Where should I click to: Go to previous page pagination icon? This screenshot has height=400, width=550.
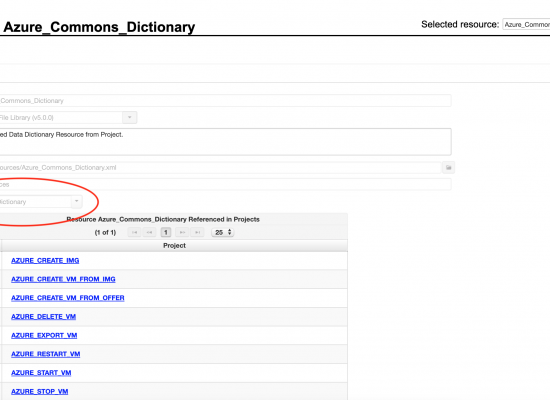tap(149, 232)
